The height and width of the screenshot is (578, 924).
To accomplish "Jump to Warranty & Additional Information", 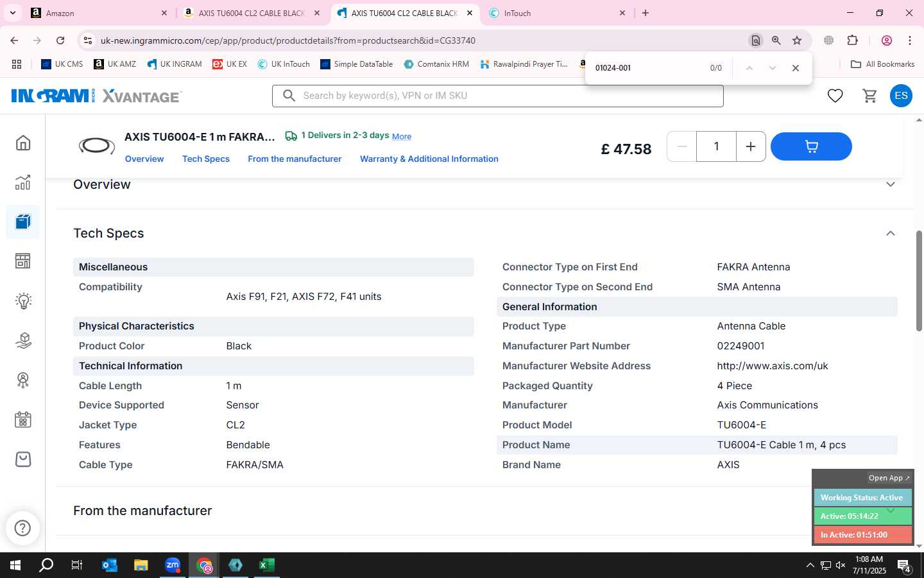I will pyautogui.click(x=429, y=159).
